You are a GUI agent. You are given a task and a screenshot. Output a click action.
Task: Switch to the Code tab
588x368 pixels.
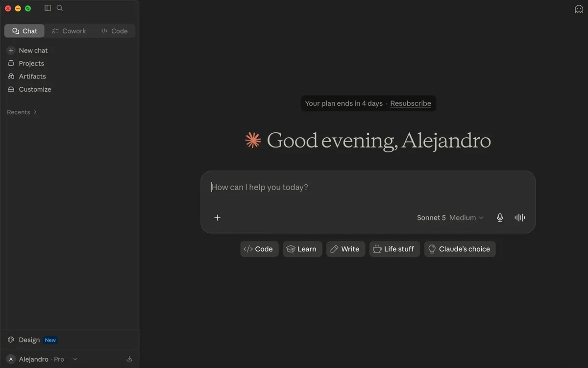pyautogui.click(x=114, y=31)
